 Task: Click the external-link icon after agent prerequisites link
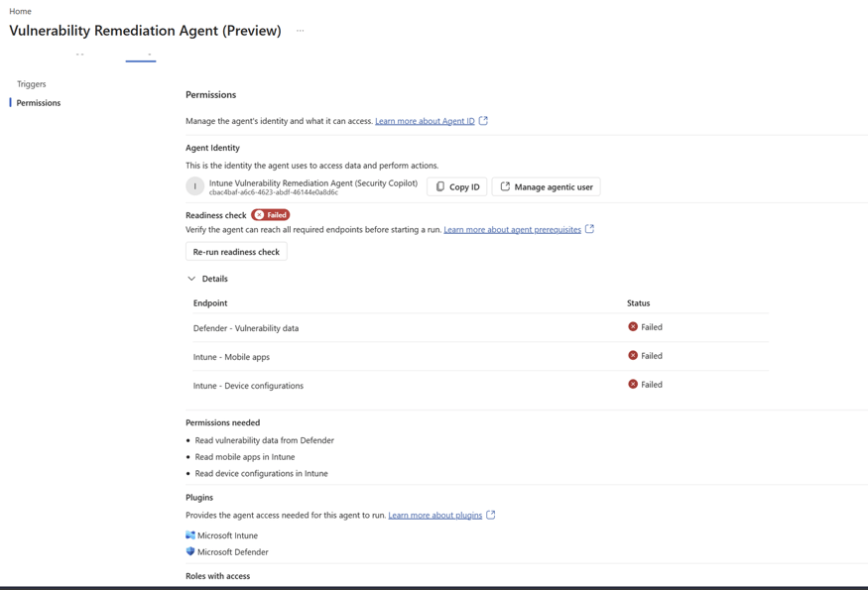click(x=589, y=229)
